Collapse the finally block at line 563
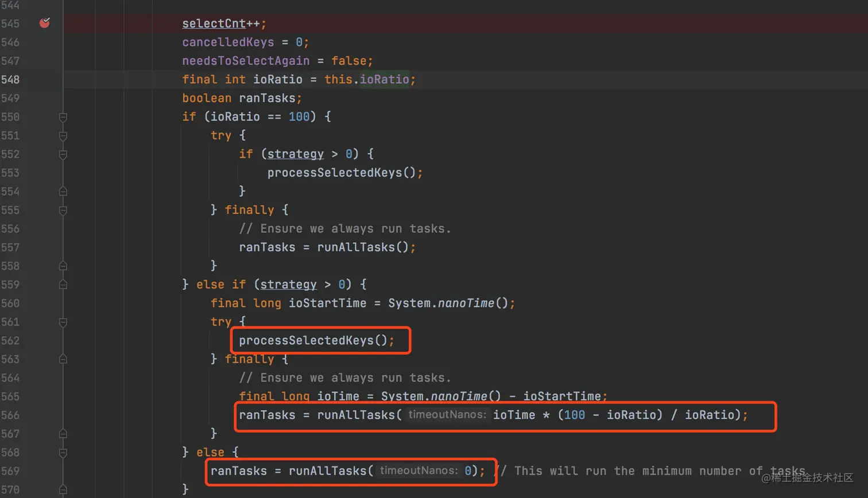This screenshot has width=868, height=498. click(63, 360)
